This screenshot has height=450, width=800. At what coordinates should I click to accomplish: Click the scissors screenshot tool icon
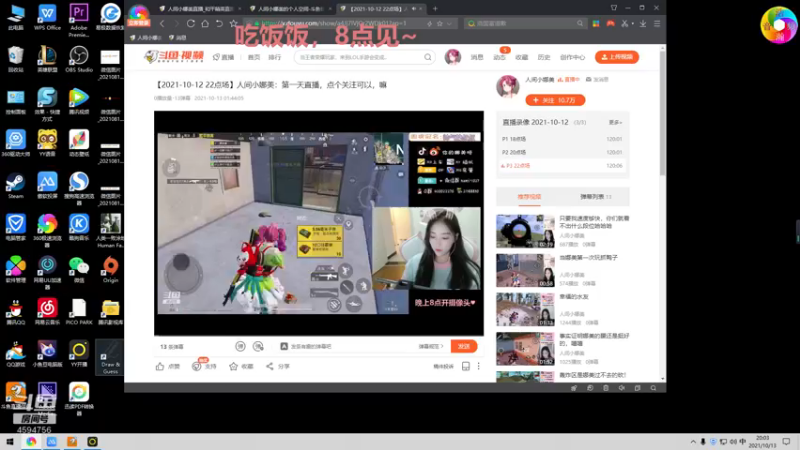(x=624, y=23)
